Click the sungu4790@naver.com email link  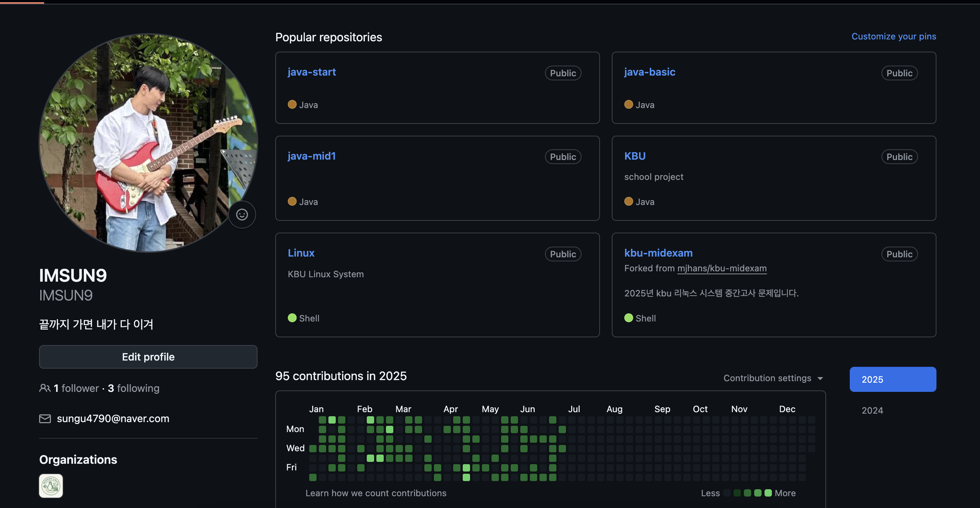[x=113, y=419]
